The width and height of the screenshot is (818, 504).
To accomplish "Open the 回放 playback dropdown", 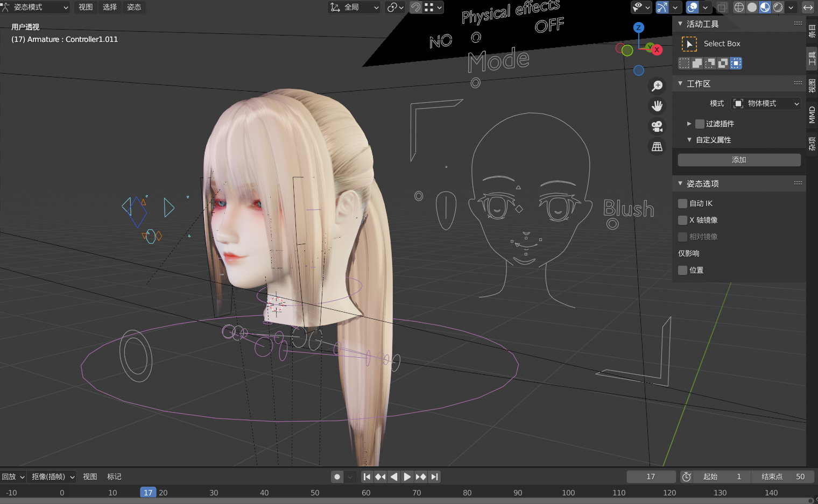I will [x=13, y=477].
